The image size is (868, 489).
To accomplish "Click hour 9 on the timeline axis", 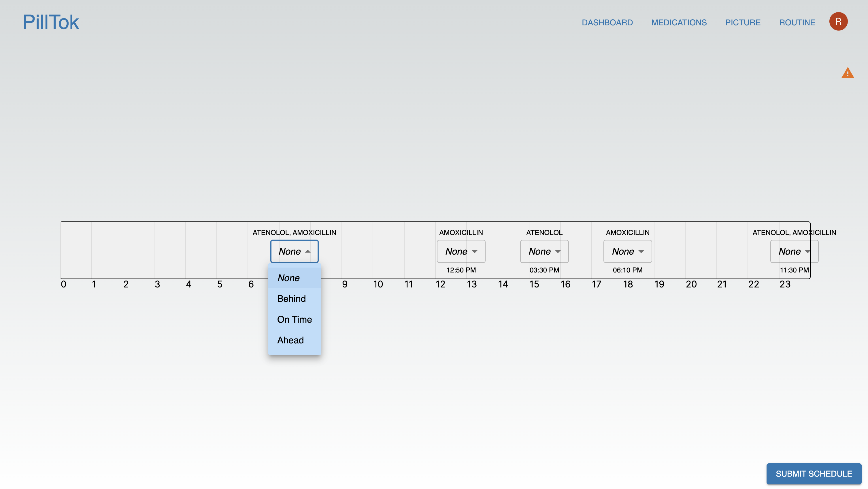I will pos(344,284).
